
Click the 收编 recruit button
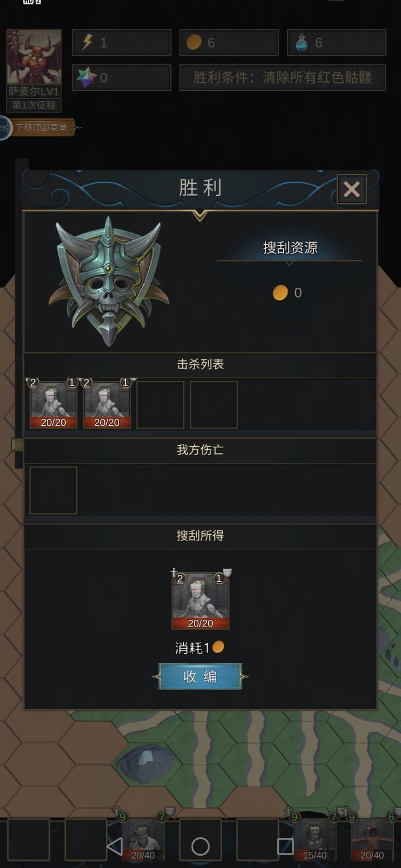point(200,677)
